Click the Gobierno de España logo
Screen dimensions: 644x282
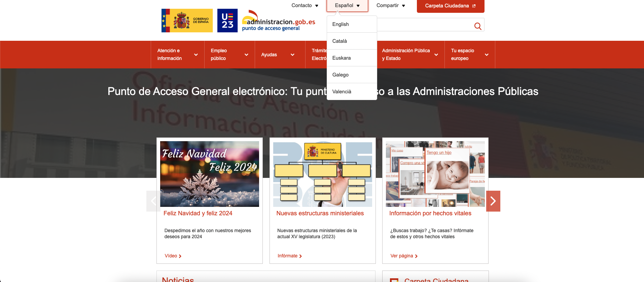[x=187, y=21]
